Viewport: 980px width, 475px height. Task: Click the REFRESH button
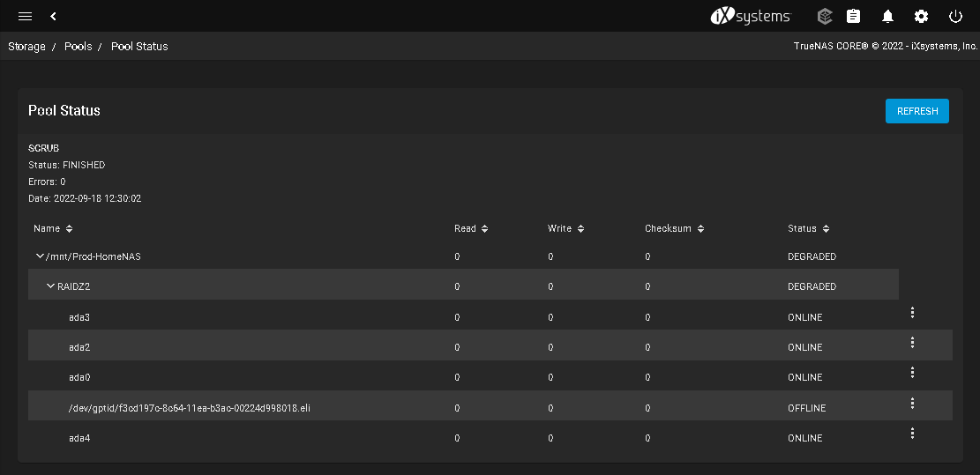click(916, 111)
